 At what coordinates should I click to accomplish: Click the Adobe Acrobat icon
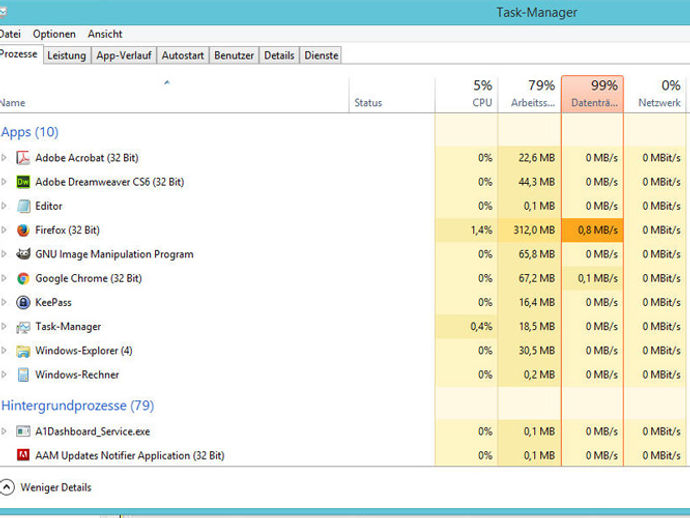[23, 158]
